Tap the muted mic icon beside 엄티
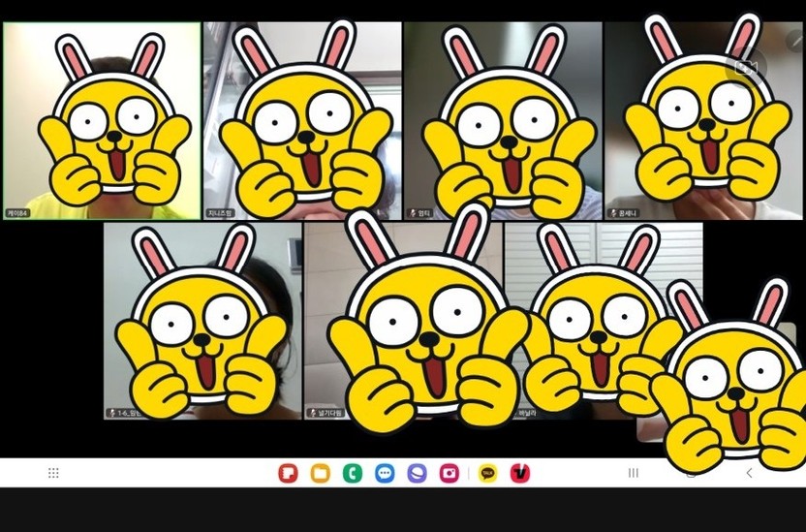 (x=413, y=213)
